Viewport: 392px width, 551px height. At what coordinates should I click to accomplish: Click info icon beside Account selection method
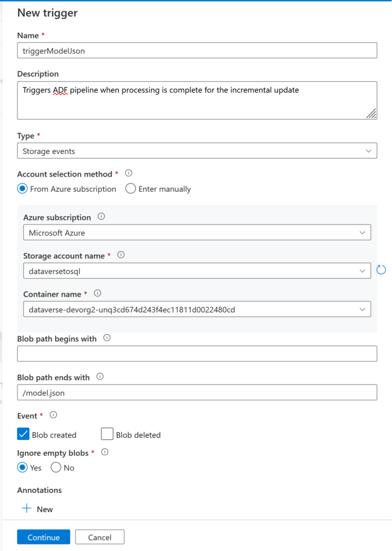tap(129, 173)
